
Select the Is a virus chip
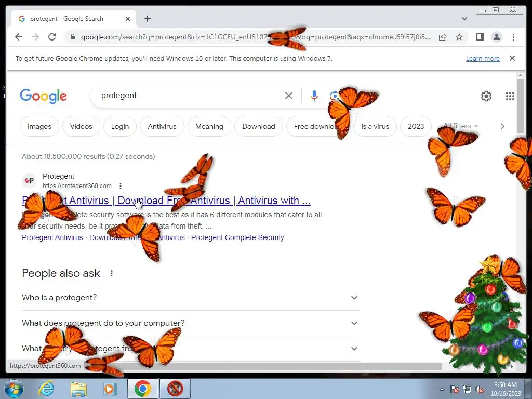(375, 126)
